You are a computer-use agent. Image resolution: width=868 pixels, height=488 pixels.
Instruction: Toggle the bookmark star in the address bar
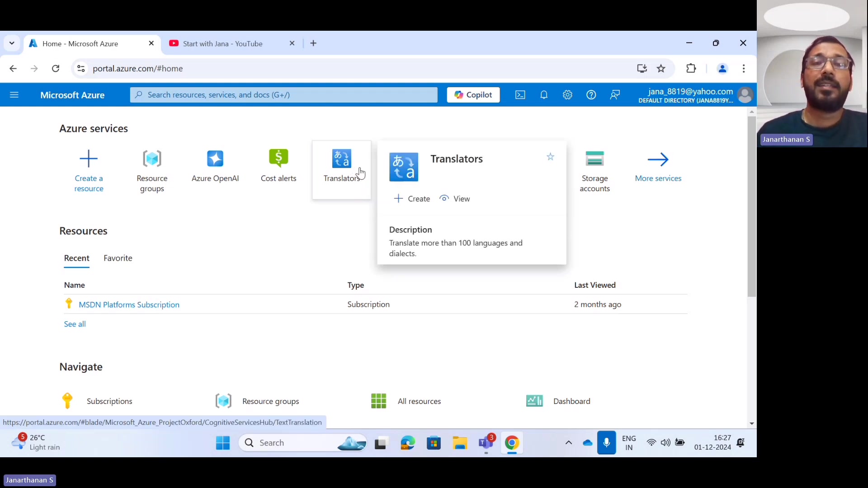coord(660,68)
